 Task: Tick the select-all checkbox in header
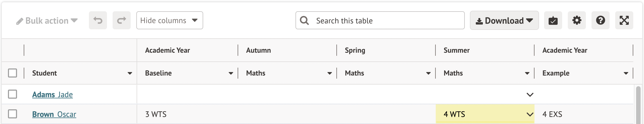12,73
